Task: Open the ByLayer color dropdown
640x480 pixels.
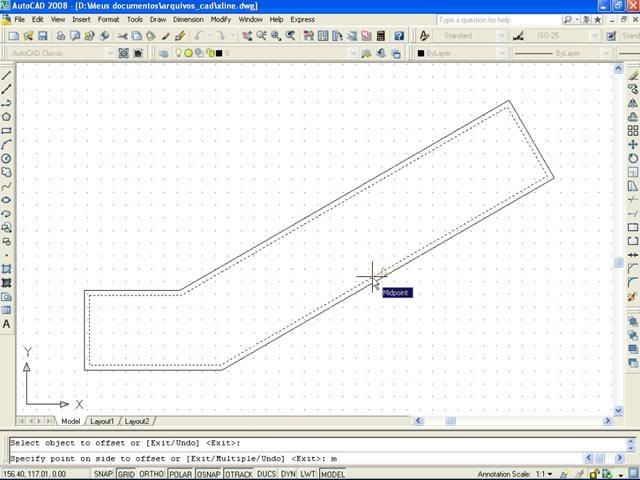Action: click(x=502, y=53)
